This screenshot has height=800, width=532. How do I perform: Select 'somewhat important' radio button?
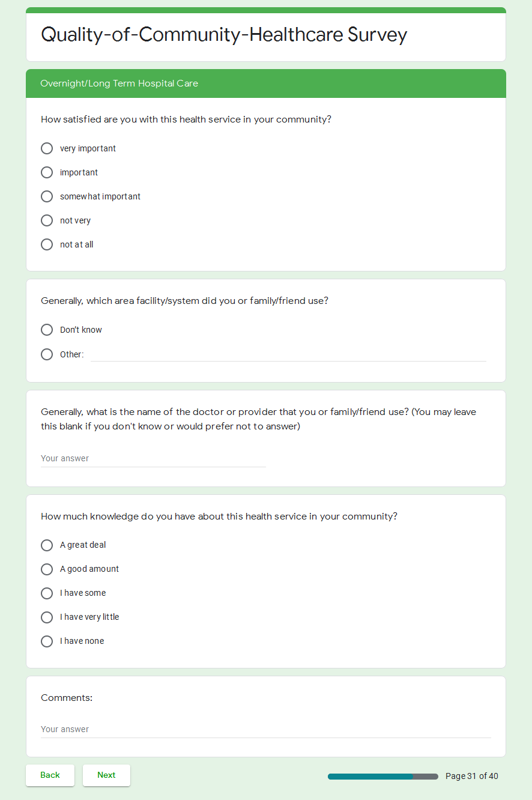tap(47, 196)
